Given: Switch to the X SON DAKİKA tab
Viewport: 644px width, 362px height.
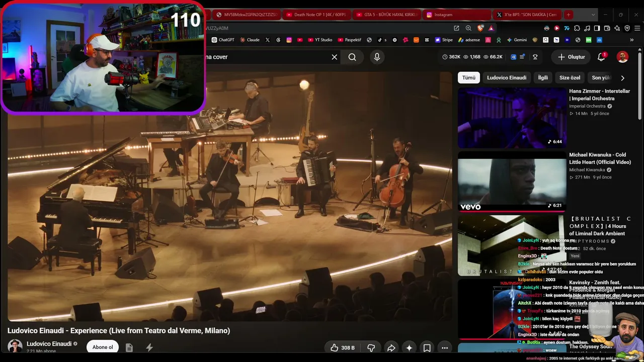Looking at the screenshot, I should pyautogui.click(x=526, y=15).
